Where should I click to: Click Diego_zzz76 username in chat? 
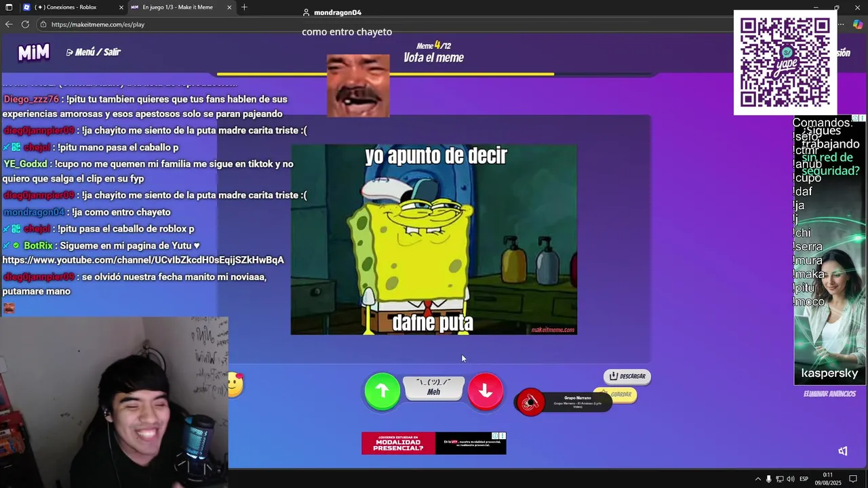point(31,100)
